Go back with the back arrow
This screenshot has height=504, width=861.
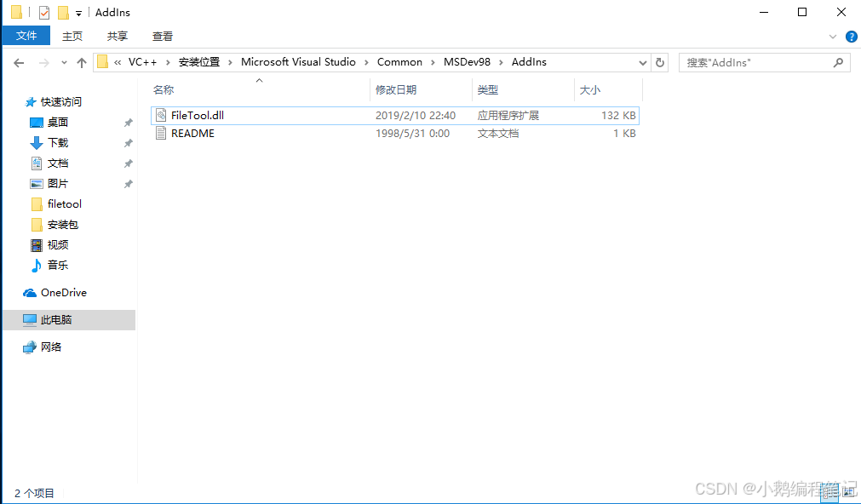click(x=19, y=63)
